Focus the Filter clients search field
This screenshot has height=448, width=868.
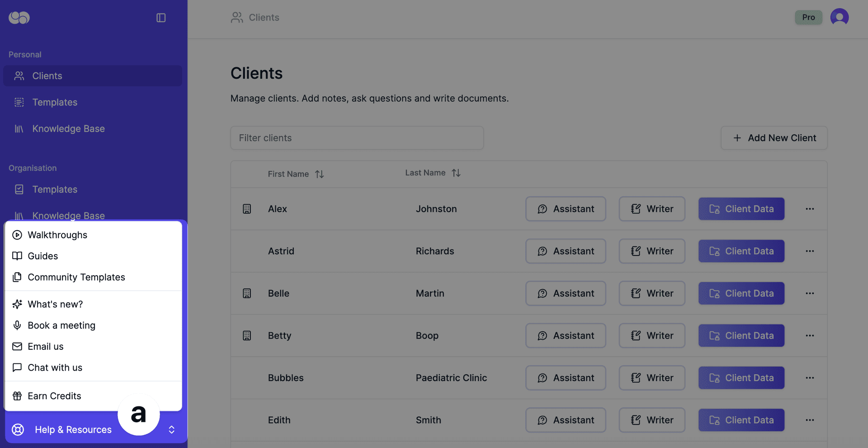[x=357, y=138]
